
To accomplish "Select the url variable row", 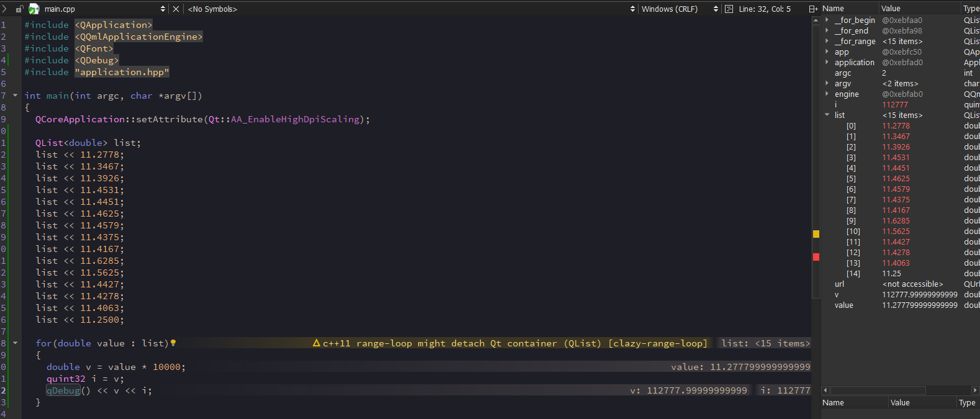I will (901, 284).
